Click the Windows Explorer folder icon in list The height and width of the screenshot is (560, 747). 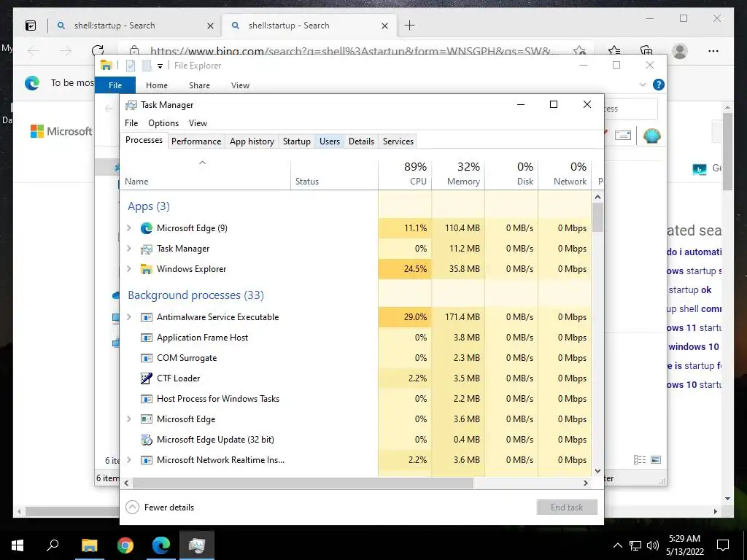[146, 269]
